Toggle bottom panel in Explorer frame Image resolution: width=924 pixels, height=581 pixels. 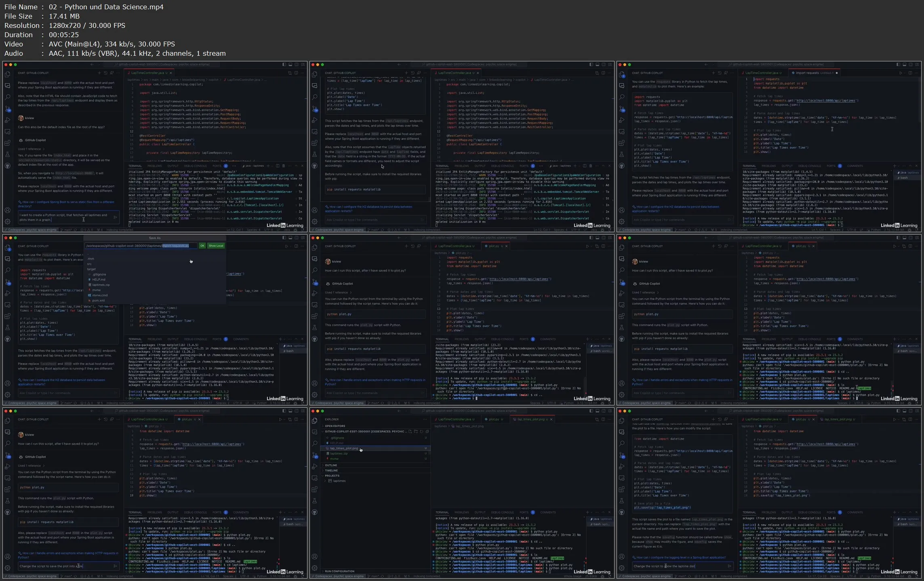tap(597, 411)
